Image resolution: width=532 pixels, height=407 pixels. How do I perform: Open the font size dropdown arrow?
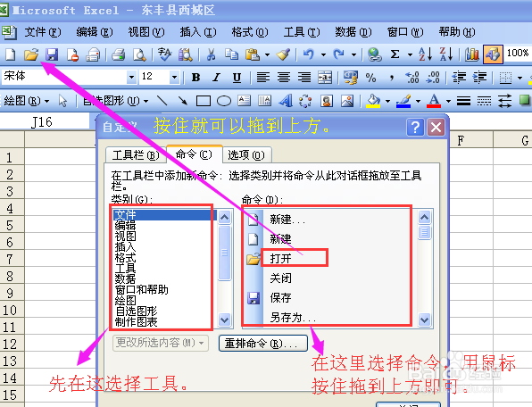(174, 78)
